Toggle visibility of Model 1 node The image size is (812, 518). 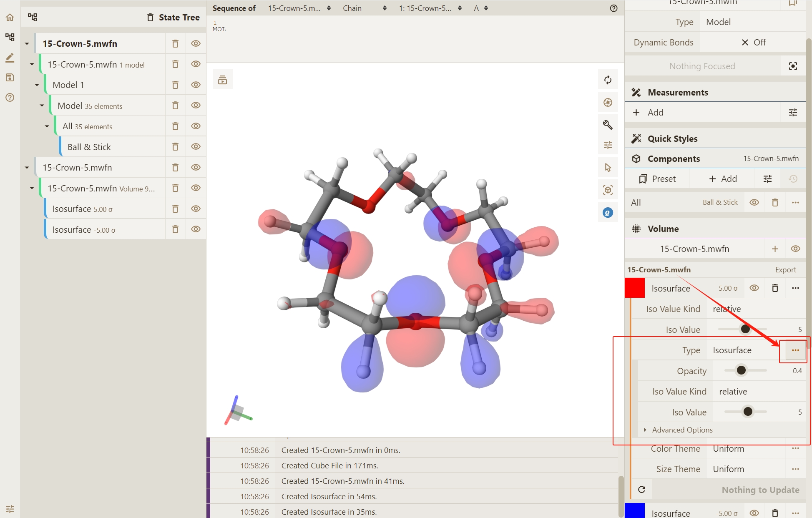click(x=196, y=85)
